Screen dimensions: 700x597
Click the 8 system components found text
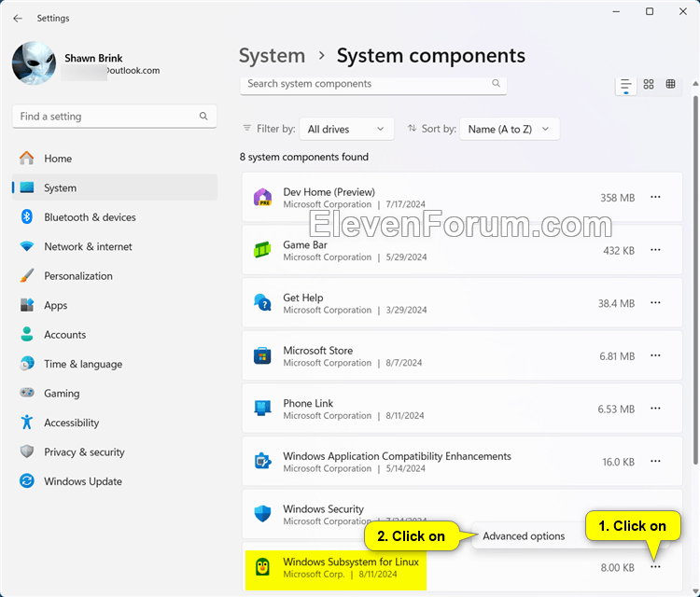tap(304, 157)
